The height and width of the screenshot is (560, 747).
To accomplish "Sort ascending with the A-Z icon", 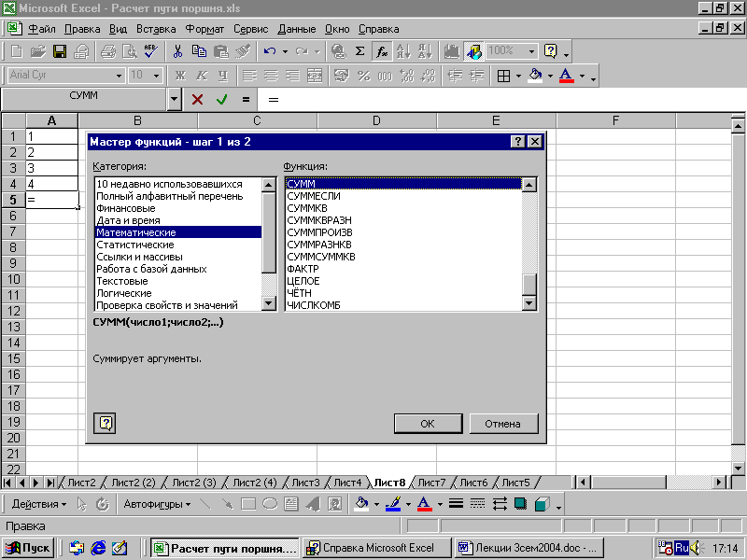I will pyautogui.click(x=403, y=51).
